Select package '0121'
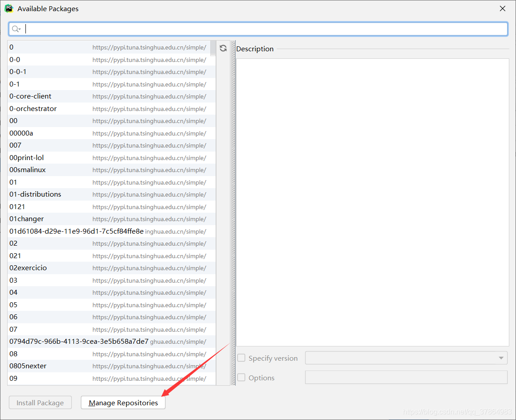 [x=112, y=207]
